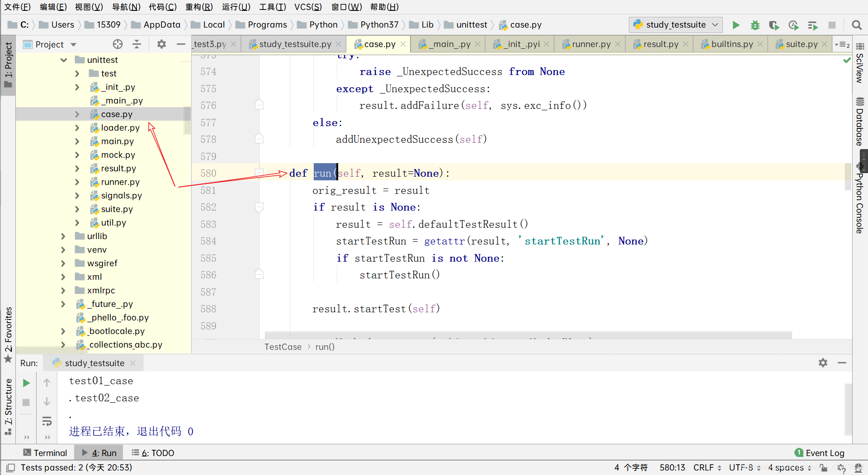Toggle tool window bars icon in status bar

(11, 467)
